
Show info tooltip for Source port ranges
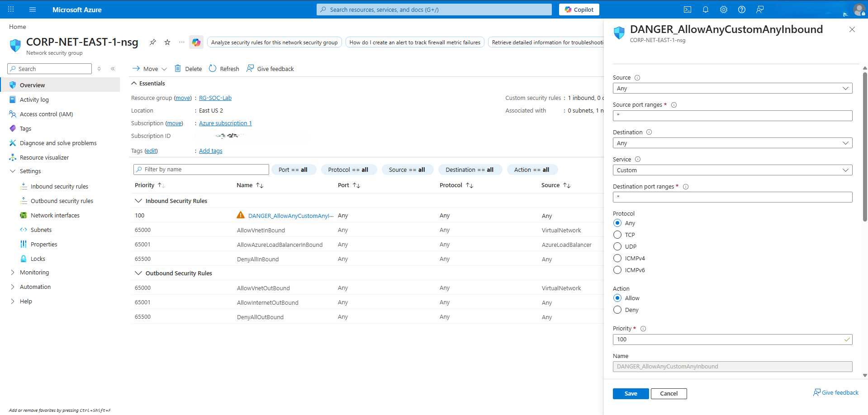(x=674, y=105)
